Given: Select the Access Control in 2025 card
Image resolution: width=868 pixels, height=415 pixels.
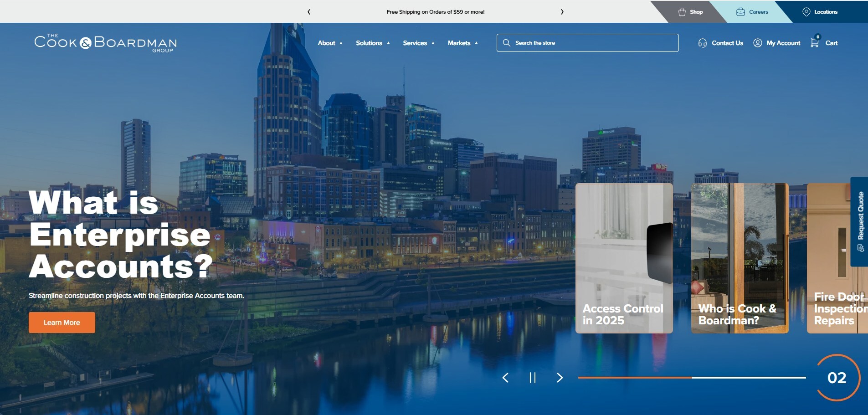Looking at the screenshot, I should click(x=624, y=258).
